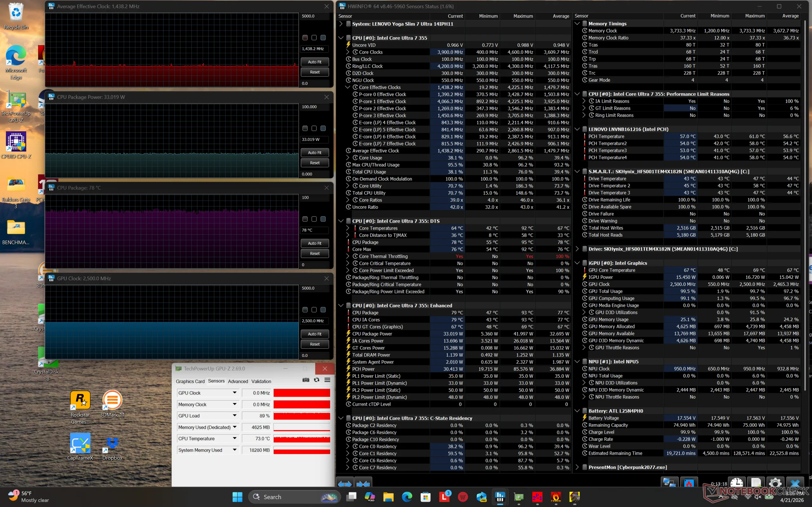This screenshot has width=812, height=507.
Task: Toggle the red color checkbox in Average Effective Clock graph
Action: pyautogui.click(x=305, y=38)
